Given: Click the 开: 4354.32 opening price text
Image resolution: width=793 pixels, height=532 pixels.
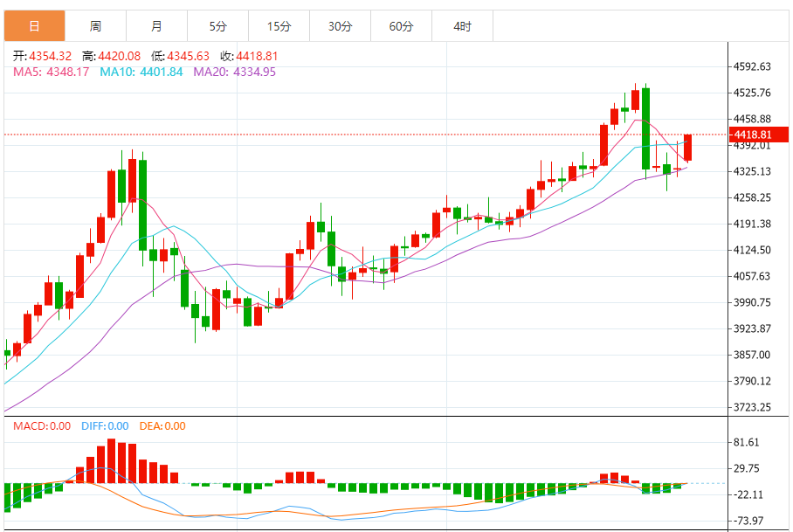Looking at the screenshot, I should 42,56.
